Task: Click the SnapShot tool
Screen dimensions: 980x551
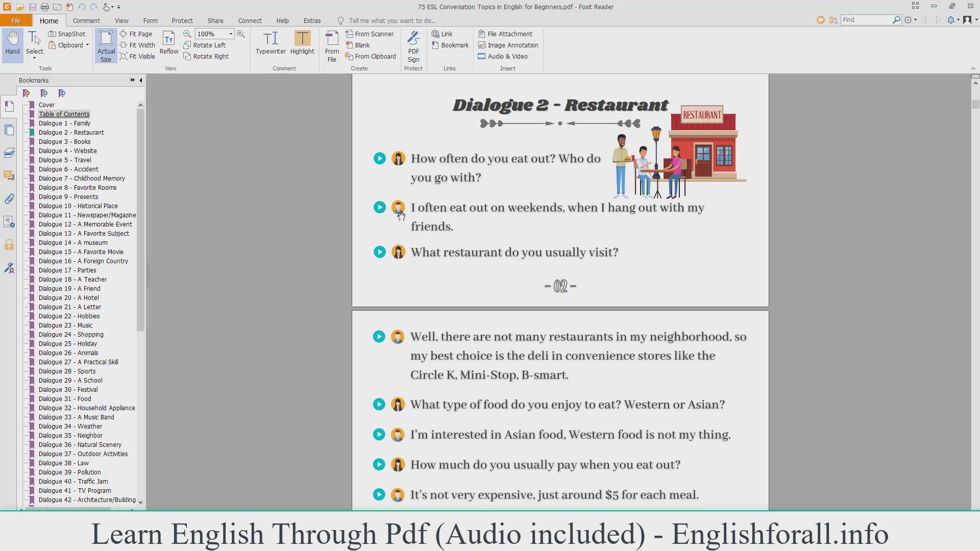Action: (67, 34)
